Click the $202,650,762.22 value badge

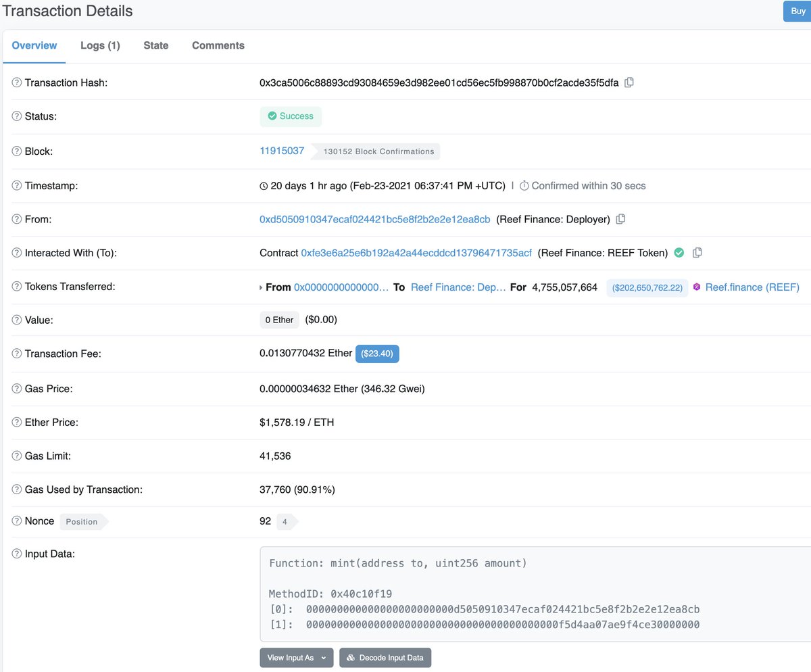[647, 287]
